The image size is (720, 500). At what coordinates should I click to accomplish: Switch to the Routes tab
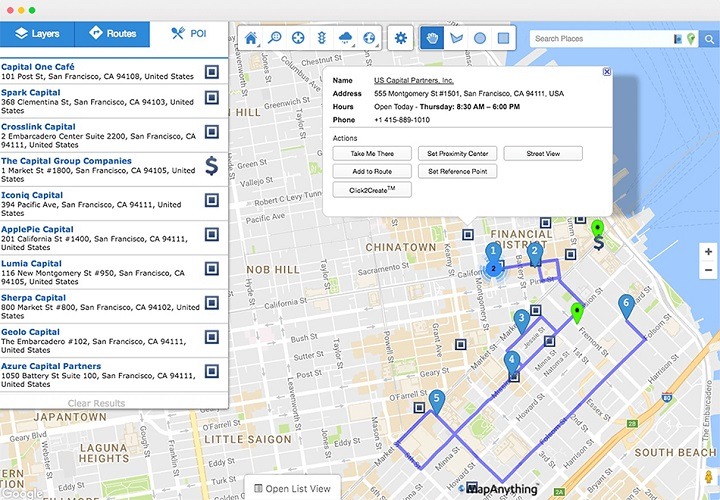[x=112, y=34]
